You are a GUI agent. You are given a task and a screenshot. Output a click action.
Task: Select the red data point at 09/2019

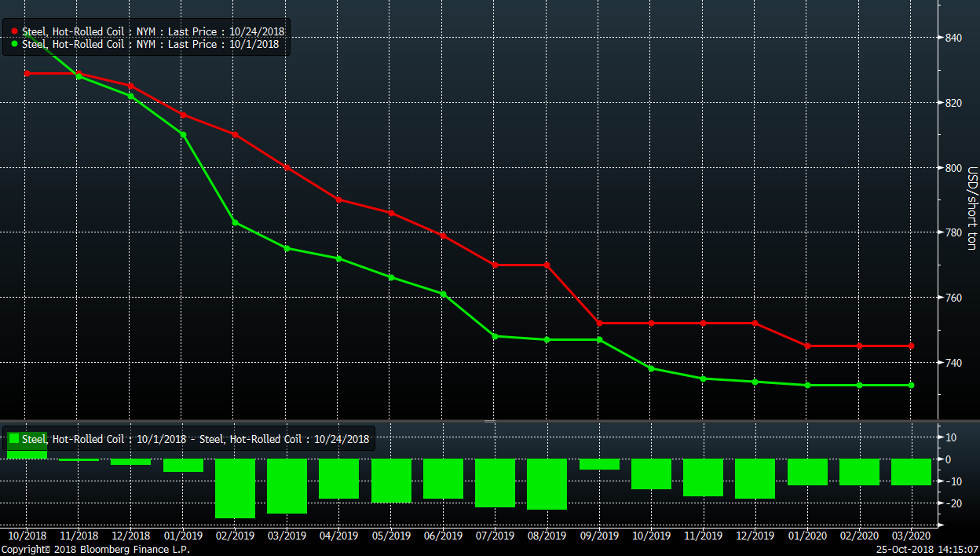599,324
